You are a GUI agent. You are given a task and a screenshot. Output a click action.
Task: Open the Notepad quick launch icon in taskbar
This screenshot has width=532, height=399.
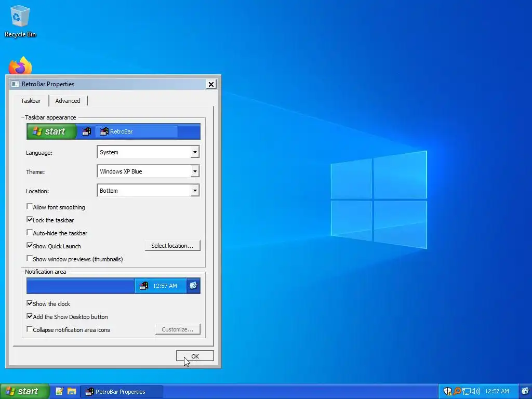pos(59,391)
